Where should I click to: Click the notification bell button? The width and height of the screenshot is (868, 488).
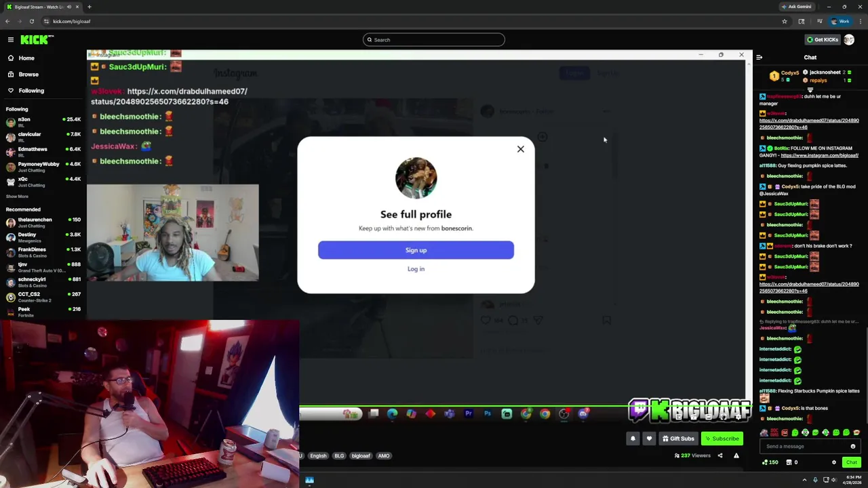(633, 439)
